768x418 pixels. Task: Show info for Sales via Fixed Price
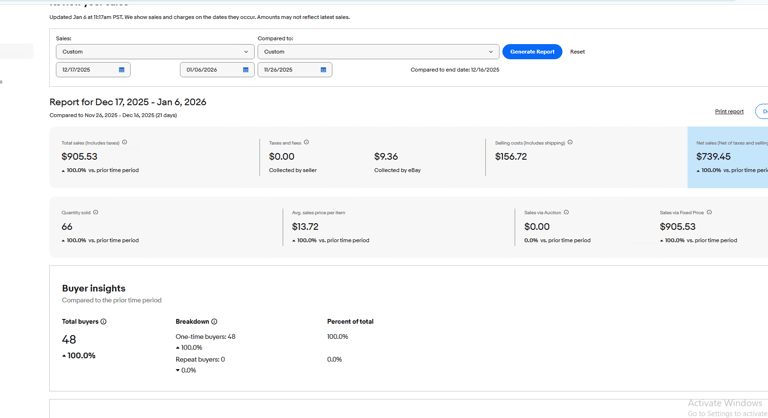pyautogui.click(x=709, y=212)
